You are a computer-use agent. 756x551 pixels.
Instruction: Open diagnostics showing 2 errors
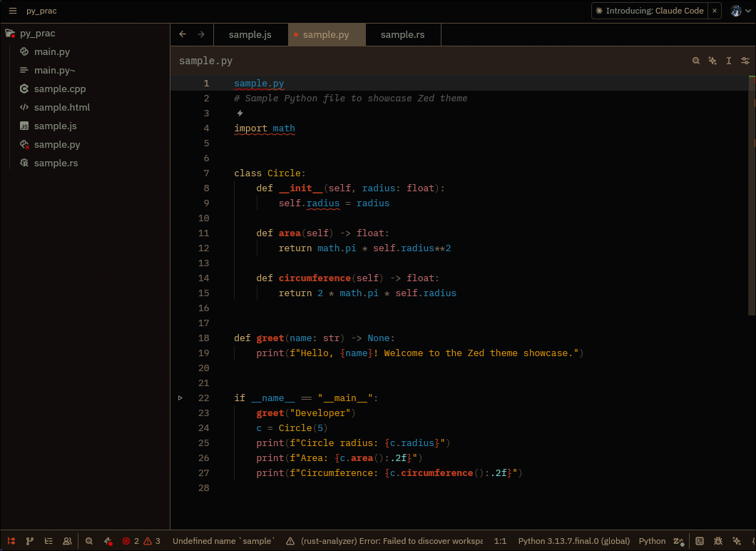coord(131,541)
